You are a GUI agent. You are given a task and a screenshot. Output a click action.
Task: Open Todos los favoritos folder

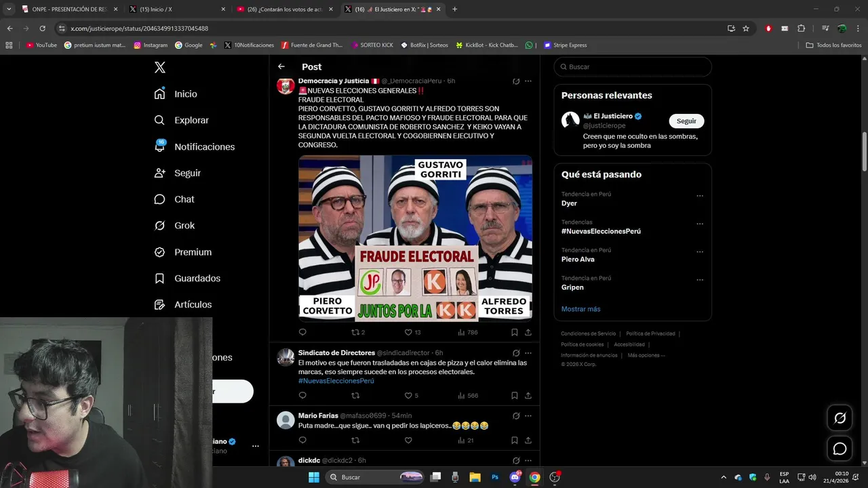(x=833, y=45)
